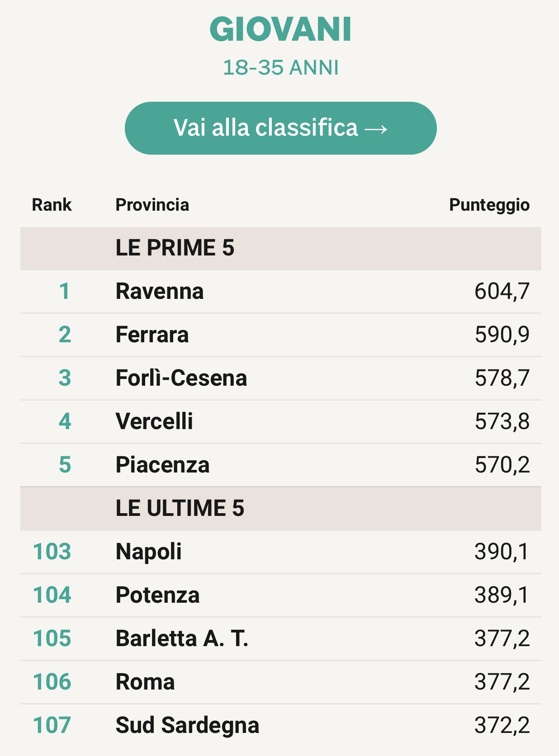This screenshot has height=756, width=559.
Task: Select the Ferrara province row
Action: pyautogui.click(x=280, y=335)
